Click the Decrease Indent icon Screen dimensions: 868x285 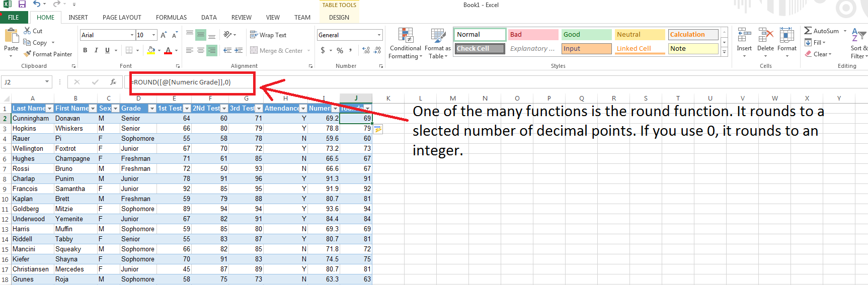(227, 50)
